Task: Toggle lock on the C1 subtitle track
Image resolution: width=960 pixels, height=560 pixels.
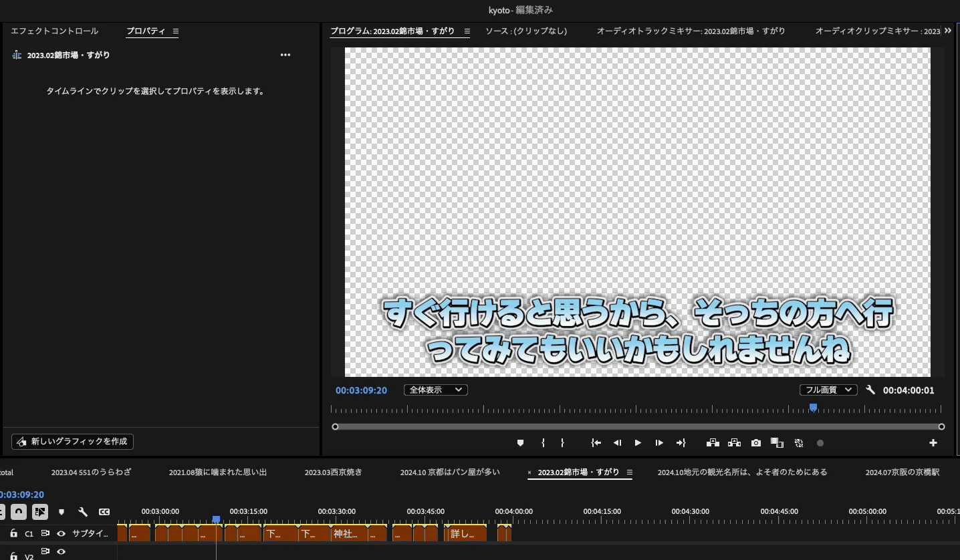Action: (13, 533)
